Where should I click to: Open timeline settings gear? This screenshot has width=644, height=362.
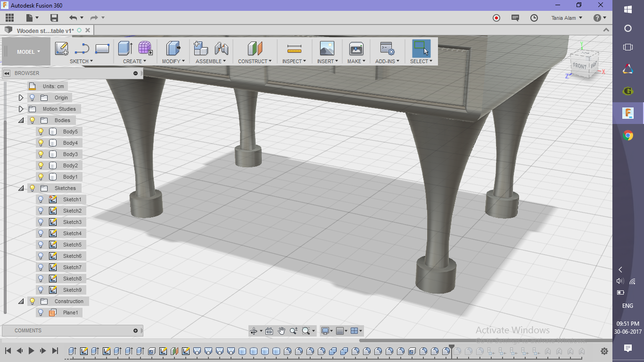pos(604,351)
